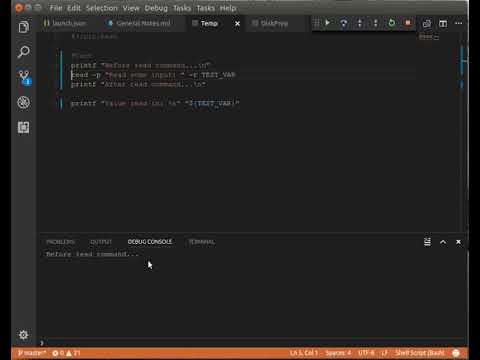Screen dimensions: 480x360
Task: Click the printf "After read command" line
Action: point(138,85)
